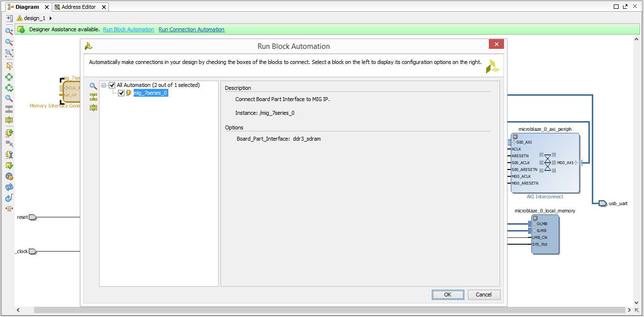
Task: Expand the M00_AXI interface port
Action: click(576, 163)
